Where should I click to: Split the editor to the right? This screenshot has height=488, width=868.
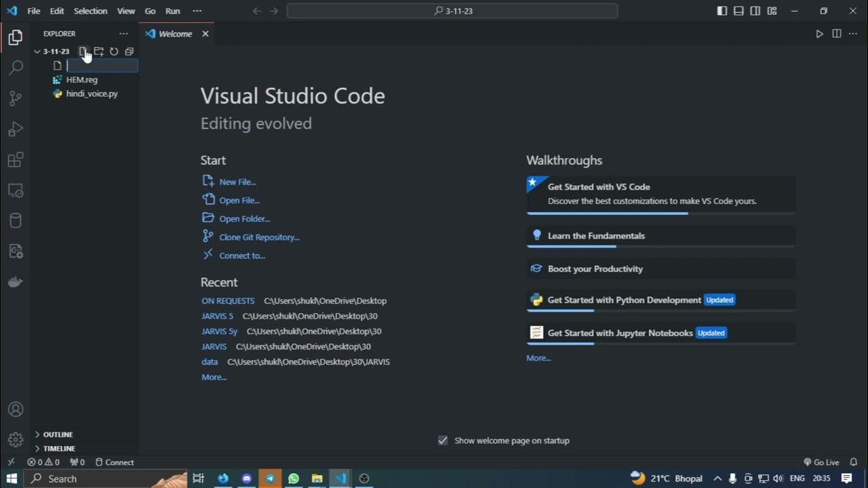837,33
